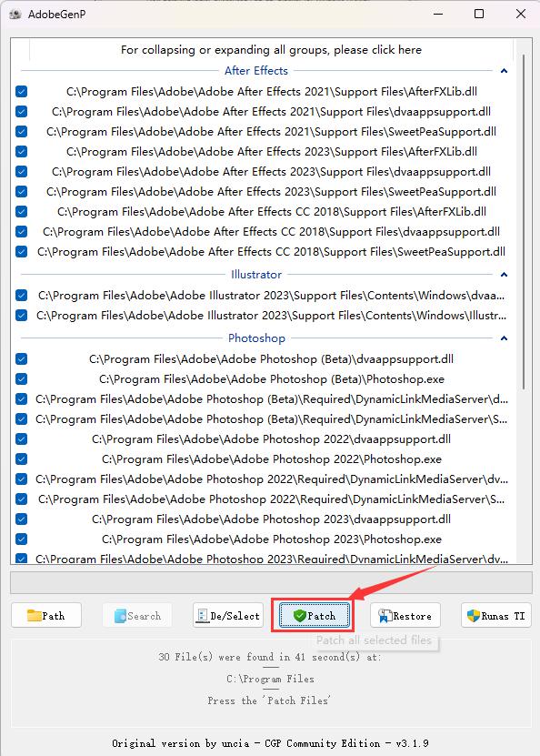Uncheck Photoshop 2022 dvaappsupport.dll checkbox
Image resolution: width=540 pixels, height=756 pixels.
point(21,439)
